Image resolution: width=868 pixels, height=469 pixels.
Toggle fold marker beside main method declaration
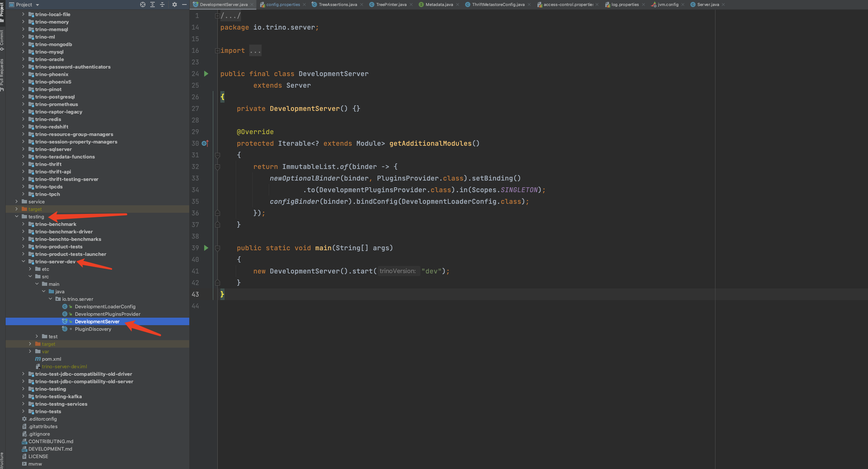pyautogui.click(x=217, y=248)
